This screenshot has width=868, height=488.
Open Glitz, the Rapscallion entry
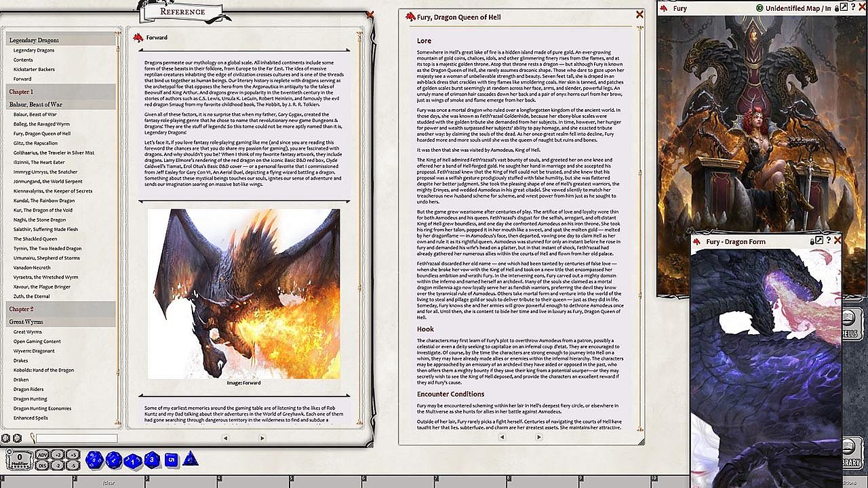tap(35, 143)
